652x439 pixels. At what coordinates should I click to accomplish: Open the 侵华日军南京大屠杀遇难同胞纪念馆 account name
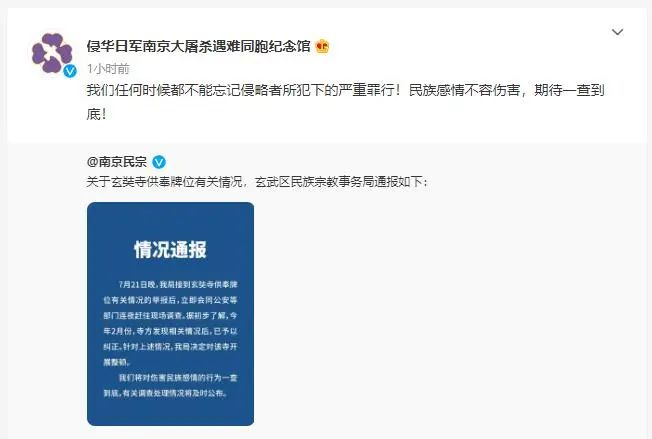(x=198, y=46)
